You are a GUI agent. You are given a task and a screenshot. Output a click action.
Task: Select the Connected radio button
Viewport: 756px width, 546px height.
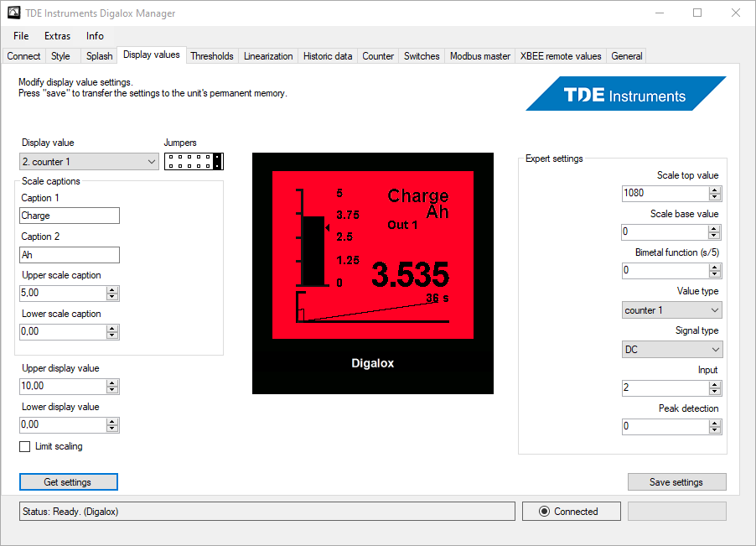(x=544, y=512)
